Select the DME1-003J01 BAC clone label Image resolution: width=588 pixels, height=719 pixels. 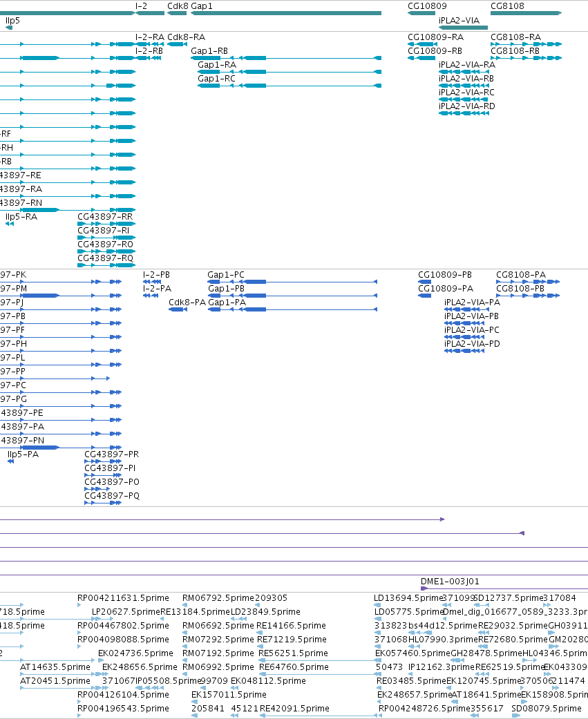(450, 582)
